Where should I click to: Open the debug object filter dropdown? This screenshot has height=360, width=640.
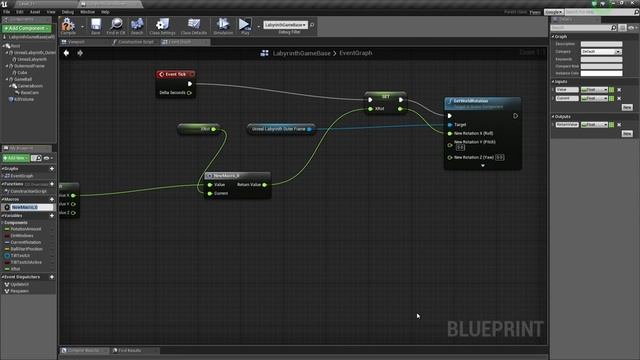(x=285, y=25)
